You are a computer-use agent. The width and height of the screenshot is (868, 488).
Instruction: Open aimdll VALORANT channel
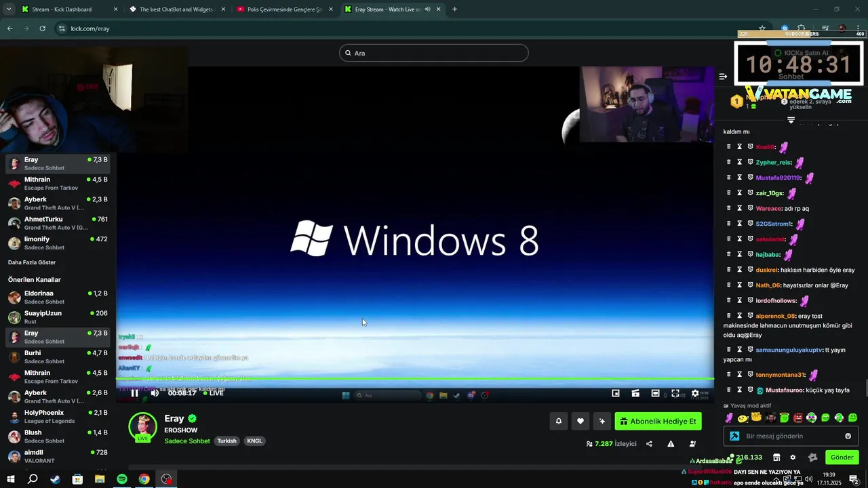[58, 456]
